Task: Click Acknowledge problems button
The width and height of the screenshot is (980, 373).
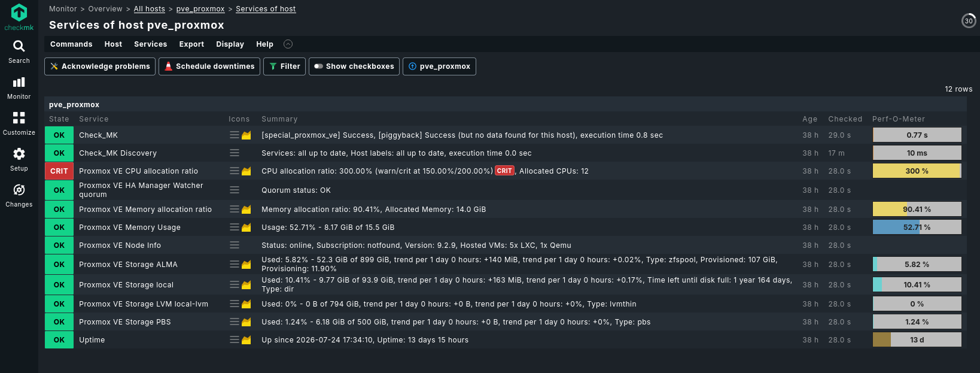Action: pos(100,66)
